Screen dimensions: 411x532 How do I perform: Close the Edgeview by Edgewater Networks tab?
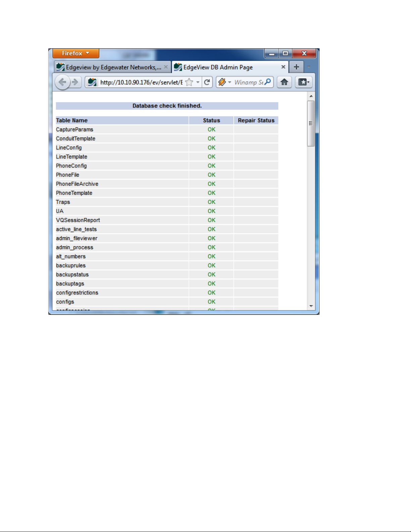[166, 67]
